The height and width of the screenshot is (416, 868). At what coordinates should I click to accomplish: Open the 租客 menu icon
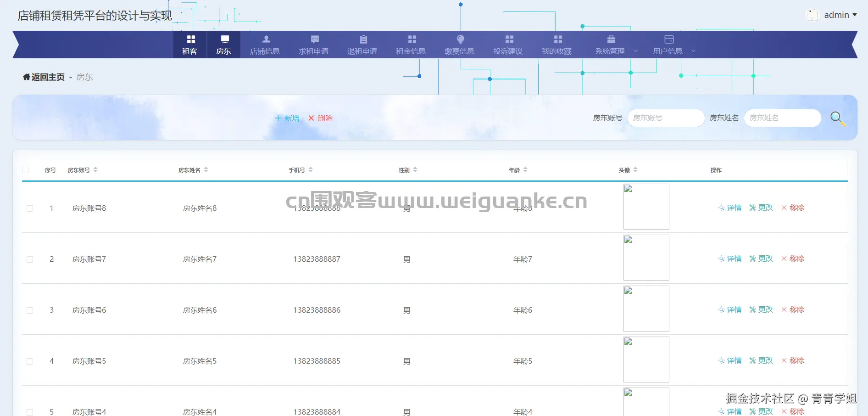pyautogui.click(x=191, y=39)
